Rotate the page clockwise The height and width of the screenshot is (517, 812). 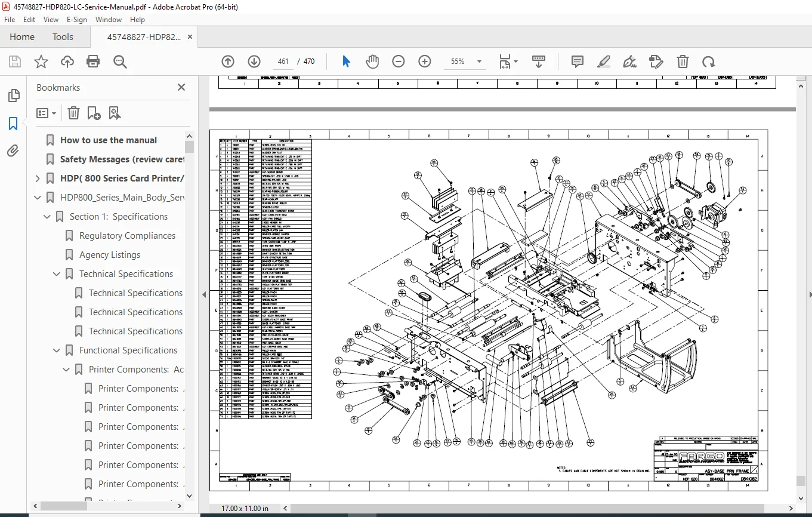pyautogui.click(x=708, y=61)
